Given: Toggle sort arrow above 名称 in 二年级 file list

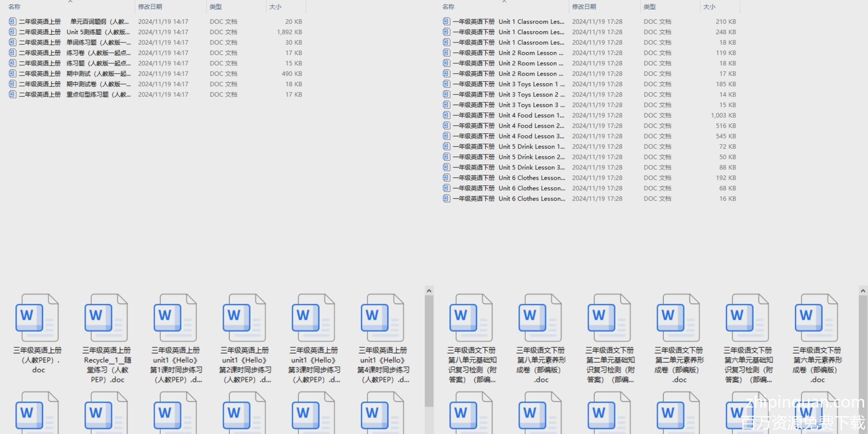Looking at the screenshot, I should coord(70,2).
